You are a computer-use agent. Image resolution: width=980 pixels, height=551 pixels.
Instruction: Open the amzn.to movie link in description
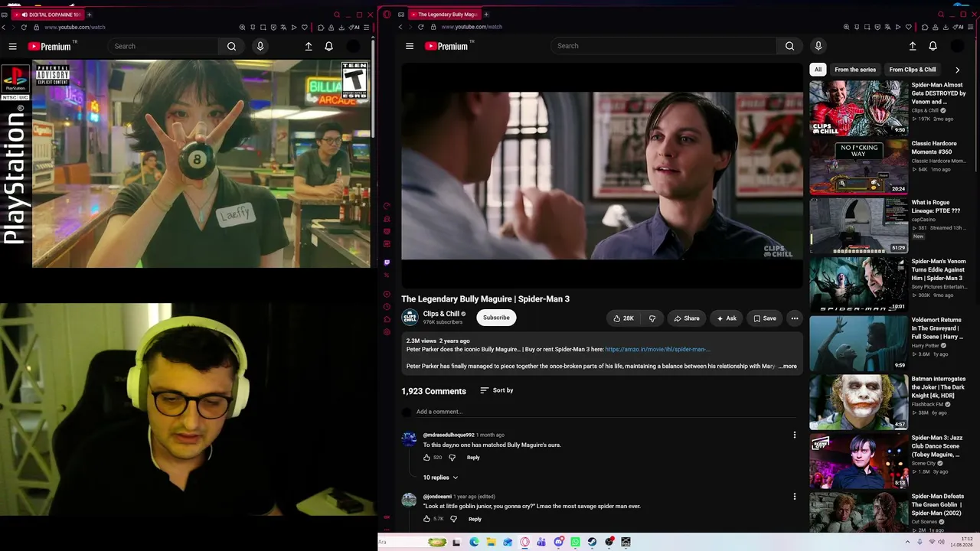[x=658, y=350]
